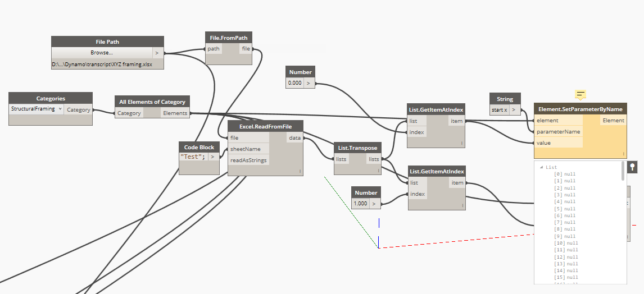Viewport: 644px width, 294px height.
Task: Click the 'start x' String node text field
Action: point(499,109)
